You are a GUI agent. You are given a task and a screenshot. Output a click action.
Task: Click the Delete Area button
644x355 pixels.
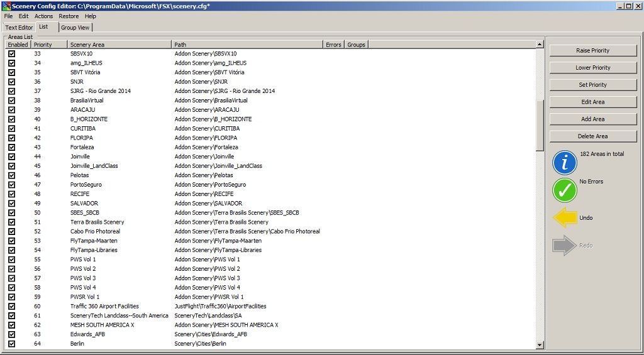point(592,136)
